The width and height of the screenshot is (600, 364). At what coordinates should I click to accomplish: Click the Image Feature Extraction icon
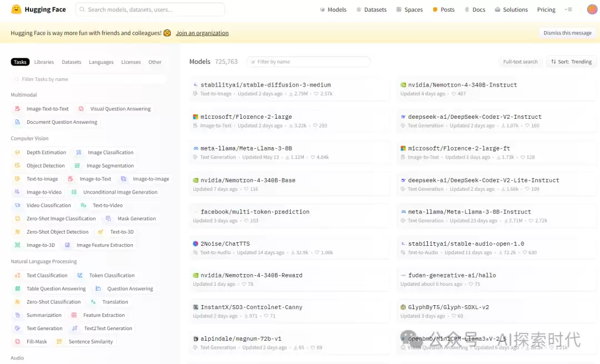[x=67, y=245]
